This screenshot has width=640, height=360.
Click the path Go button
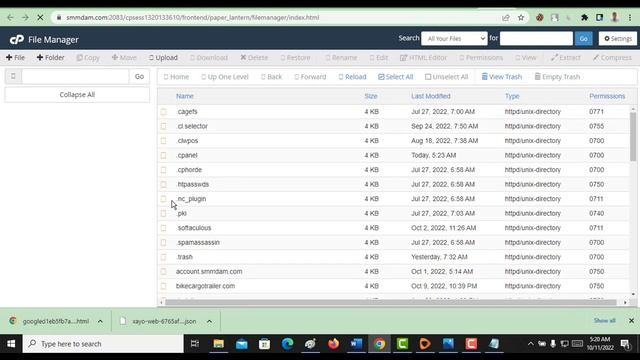coord(139,76)
